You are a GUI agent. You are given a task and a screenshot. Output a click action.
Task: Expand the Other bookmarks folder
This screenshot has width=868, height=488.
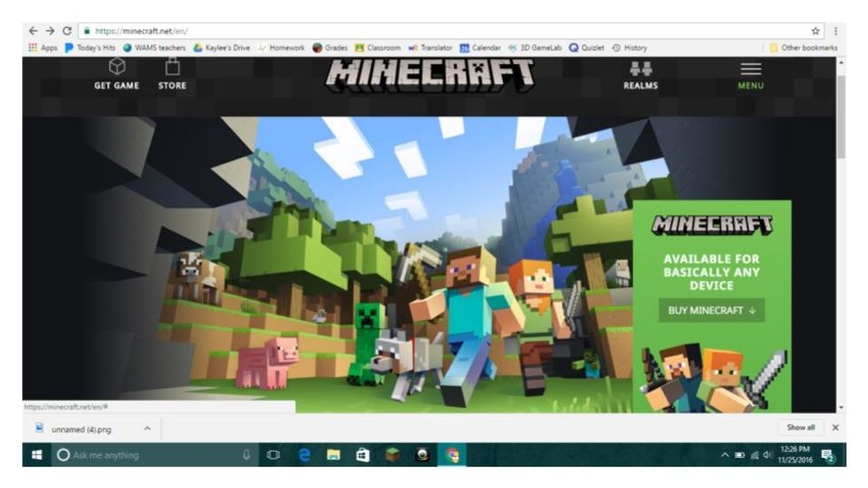804,48
